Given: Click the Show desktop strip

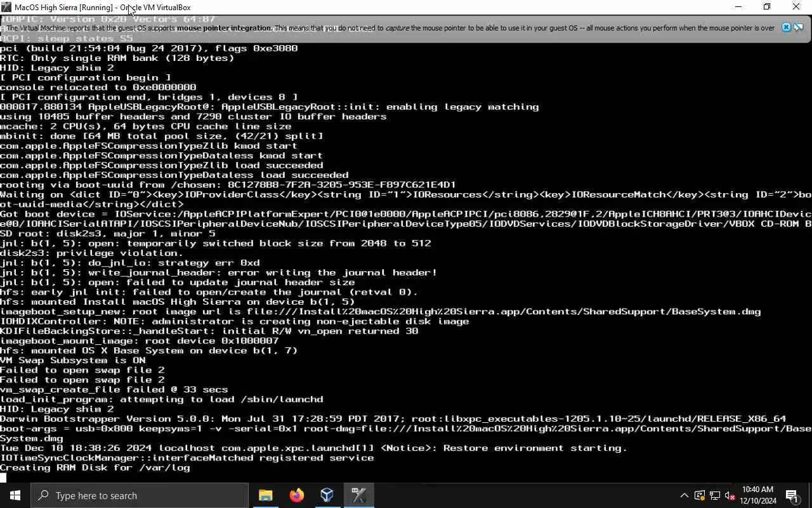Looking at the screenshot, I should (x=810, y=495).
